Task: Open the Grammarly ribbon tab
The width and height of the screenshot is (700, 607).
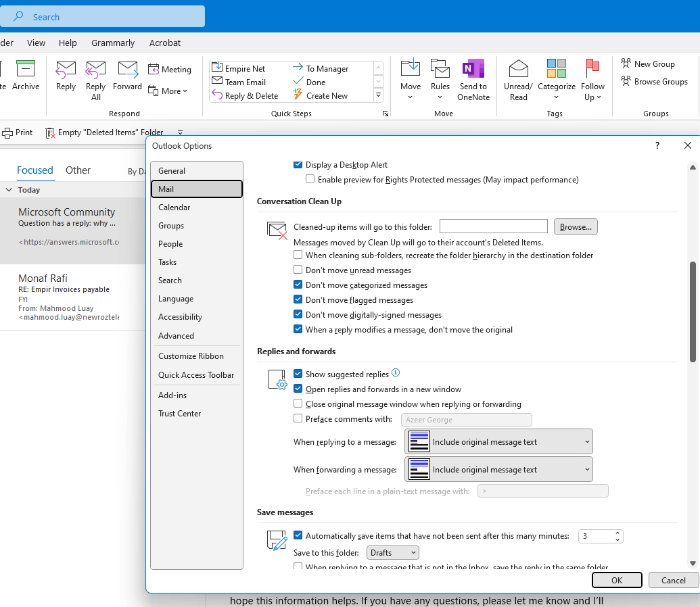Action: point(112,43)
